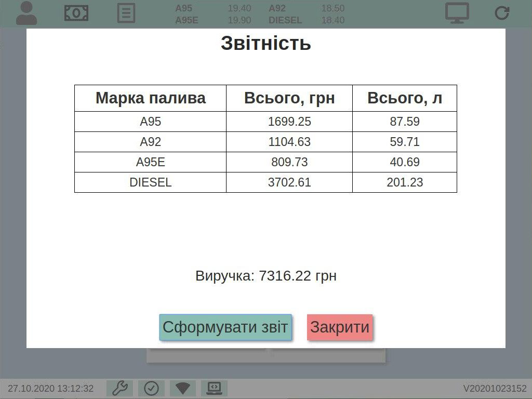The image size is (532, 399).
Task: Click the DIESEL price 18.40 in header
Action: point(333,20)
